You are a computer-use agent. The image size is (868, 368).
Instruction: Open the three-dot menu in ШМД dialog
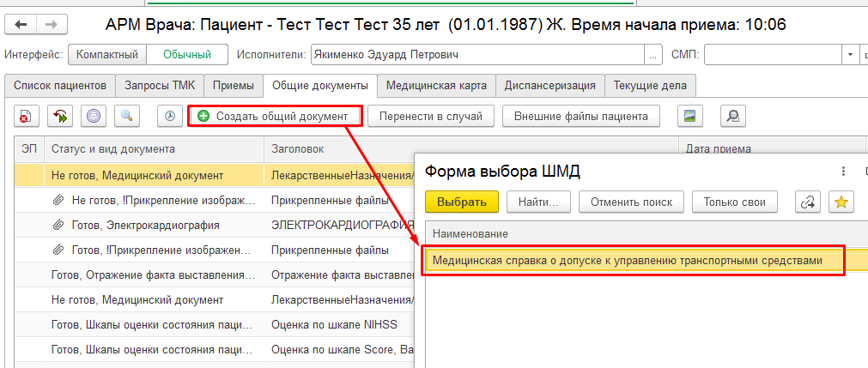click(844, 172)
